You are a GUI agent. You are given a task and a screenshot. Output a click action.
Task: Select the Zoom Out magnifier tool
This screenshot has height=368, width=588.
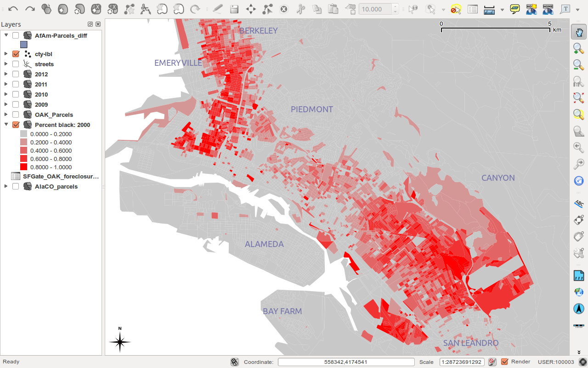(579, 65)
